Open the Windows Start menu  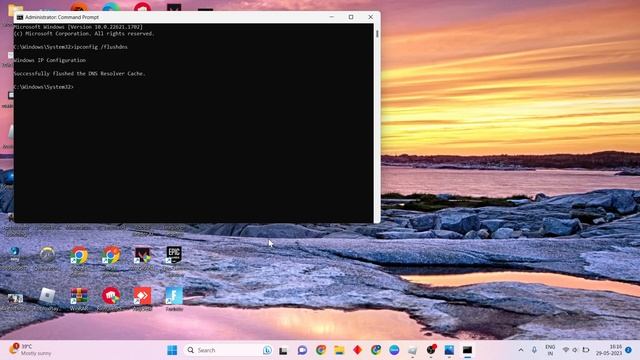coord(172,350)
